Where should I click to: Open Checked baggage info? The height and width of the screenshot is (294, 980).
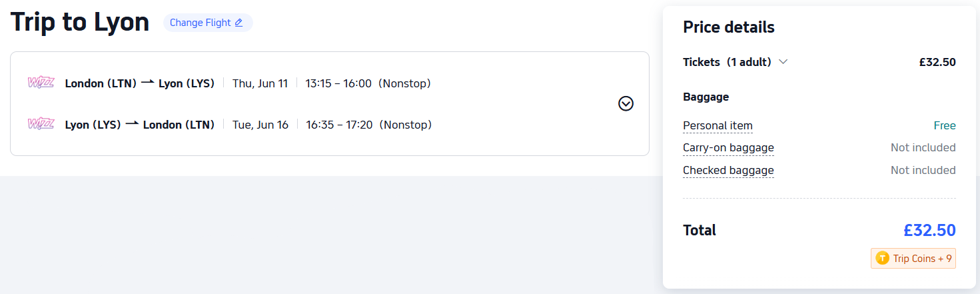(x=728, y=170)
